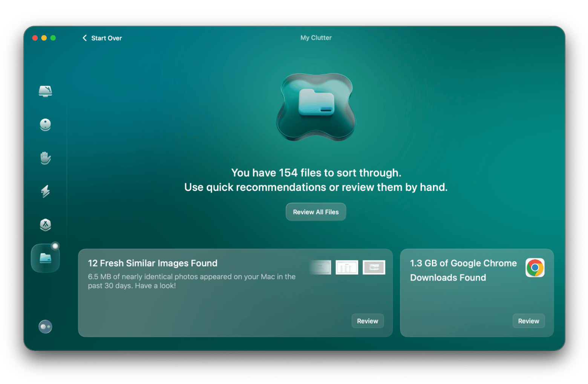
Task: Review the Google Chrome Downloads
Action: coord(528,321)
